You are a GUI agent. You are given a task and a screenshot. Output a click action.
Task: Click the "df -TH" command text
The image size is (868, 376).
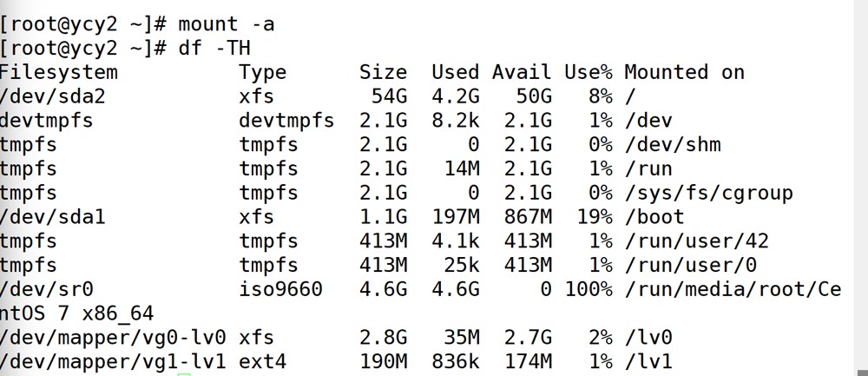[214, 48]
